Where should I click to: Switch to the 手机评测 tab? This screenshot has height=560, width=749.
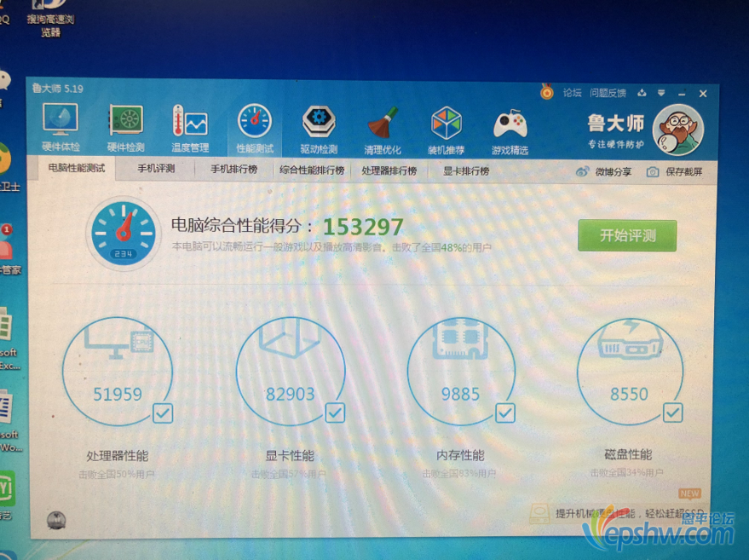(156, 169)
